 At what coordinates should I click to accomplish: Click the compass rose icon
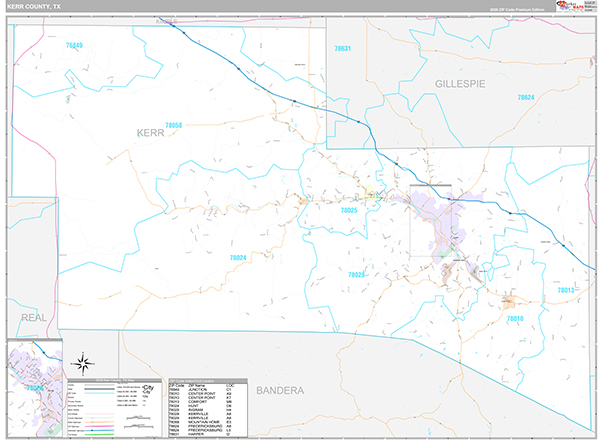pyautogui.click(x=85, y=363)
